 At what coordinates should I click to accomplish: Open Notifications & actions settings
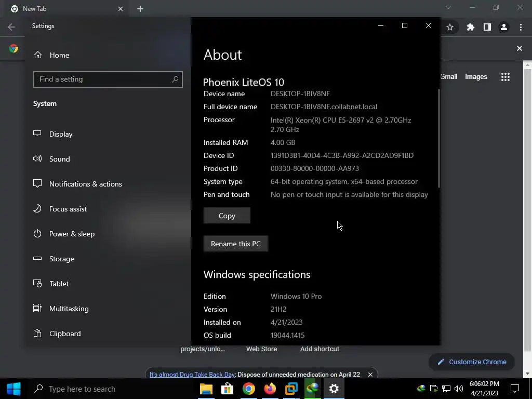(x=77, y=184)
